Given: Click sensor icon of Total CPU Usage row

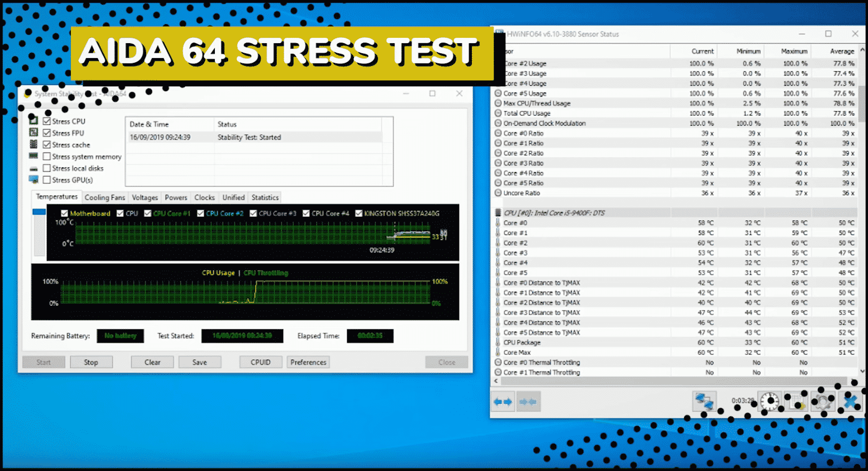Looking at the screenshot, I should [499, 113].
